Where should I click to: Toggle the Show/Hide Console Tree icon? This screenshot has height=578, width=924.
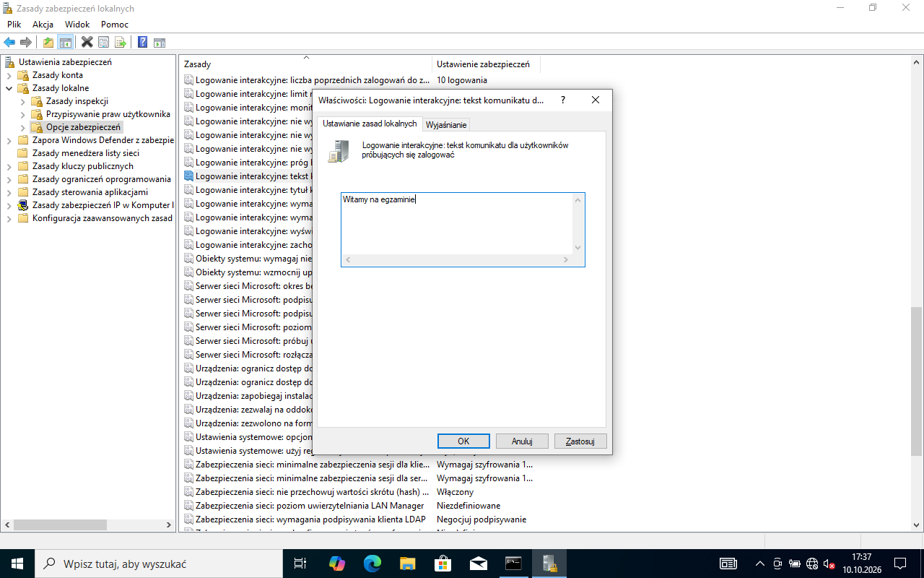coord(66,43)
